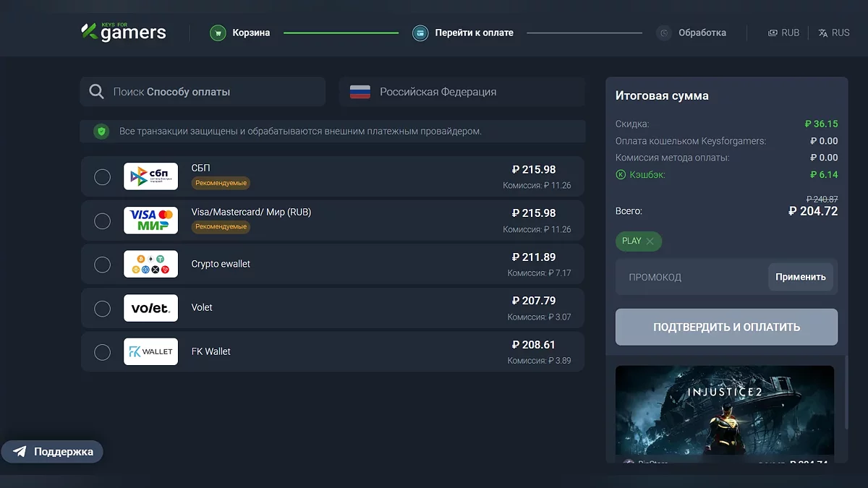Select the Crypto ewallet radio button
Screen dimensions: 868x488
click(x=103, y=265)
